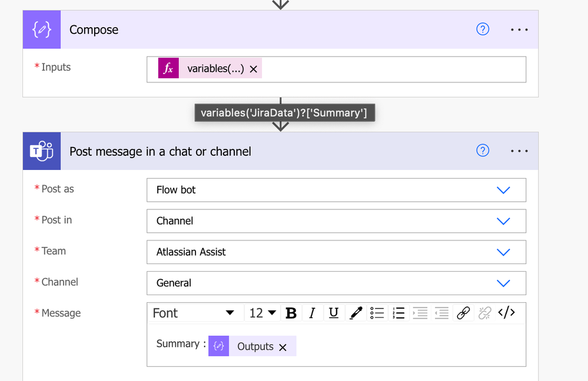Click the Inputs field label
Image resolution: width=588 pixels, height=381 pixels.
coord(56,68)
